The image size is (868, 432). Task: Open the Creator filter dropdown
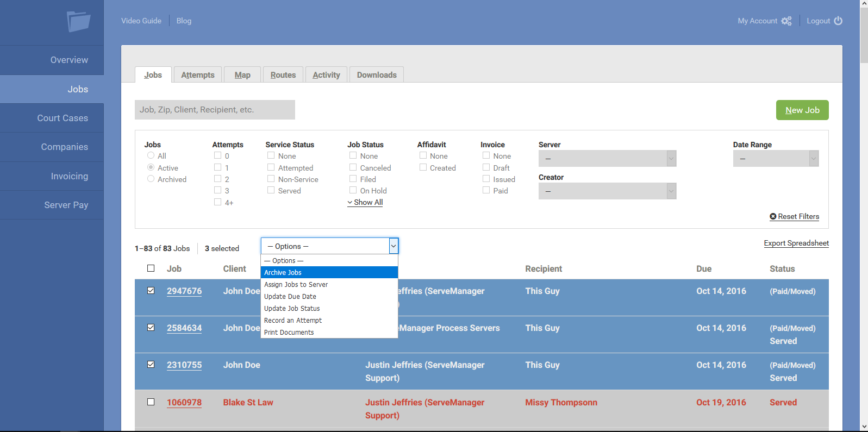[607, 191]
